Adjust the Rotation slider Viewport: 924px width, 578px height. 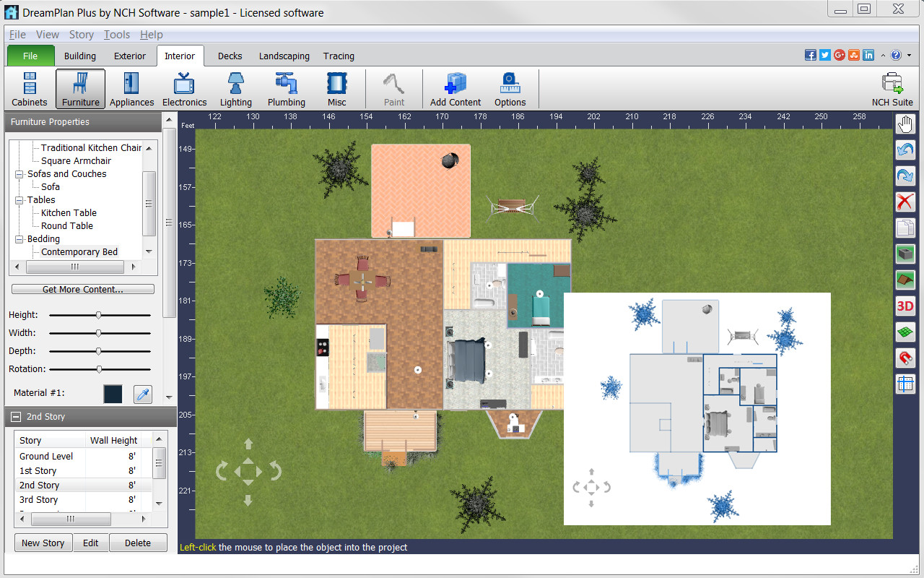pyautogui.click(x=99, y=369)
